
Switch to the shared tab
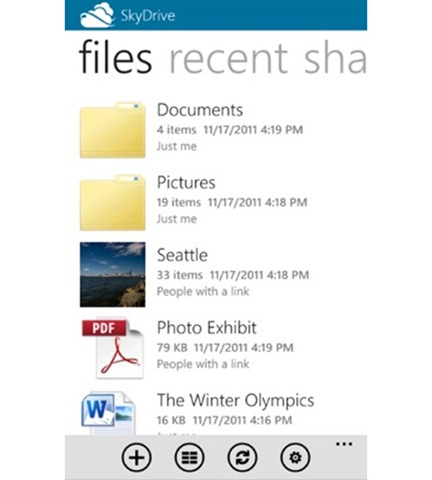335,57
